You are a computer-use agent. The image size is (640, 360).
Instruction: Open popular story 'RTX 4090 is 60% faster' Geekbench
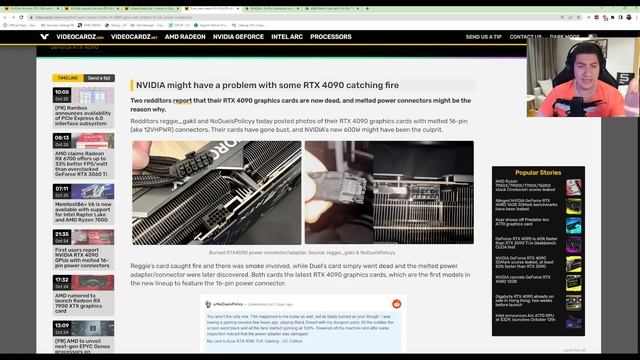[538, 244]
